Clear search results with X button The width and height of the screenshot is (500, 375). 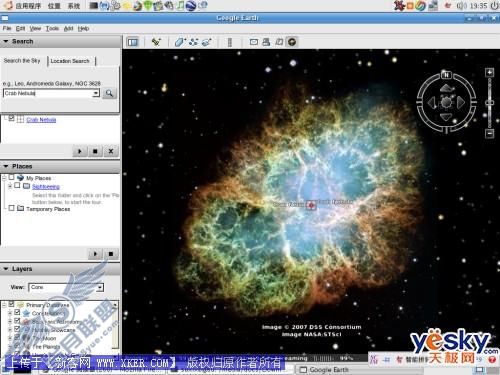[111, 151]
